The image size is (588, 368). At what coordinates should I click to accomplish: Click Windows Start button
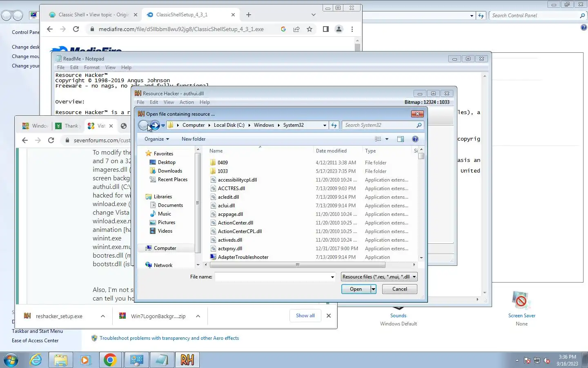(11, 360)
